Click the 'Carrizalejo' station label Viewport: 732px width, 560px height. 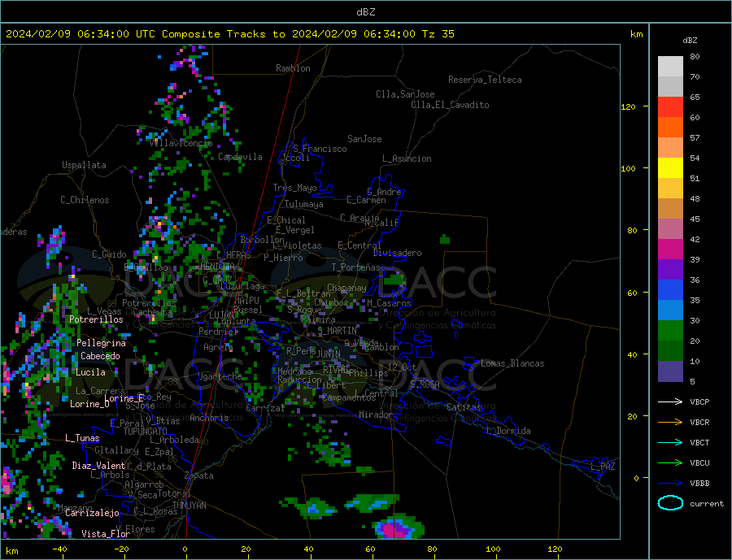point(92,514)
